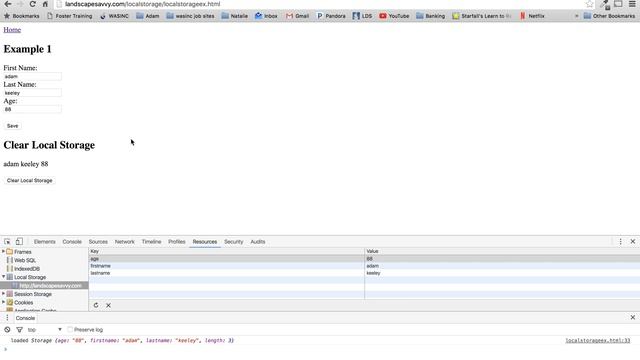Viewport: 640px width, 360px height.
Task: Click the bookmark star in address bar
Action: 589,4
